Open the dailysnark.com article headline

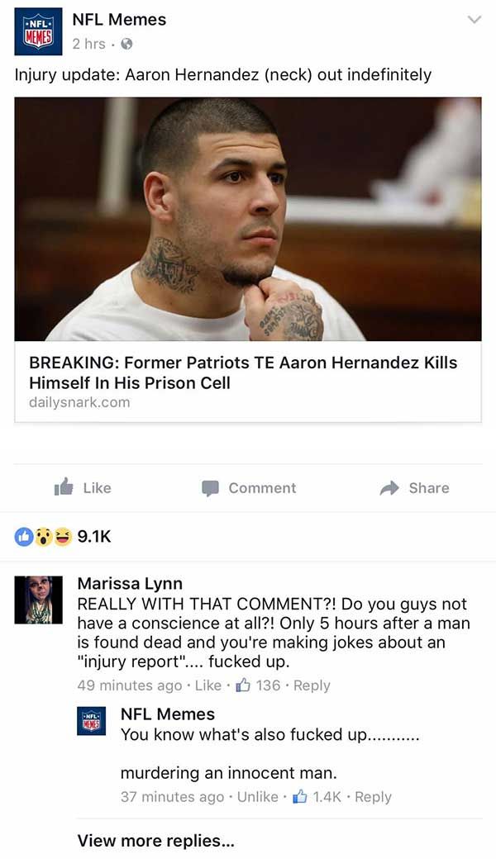[243, 372]
